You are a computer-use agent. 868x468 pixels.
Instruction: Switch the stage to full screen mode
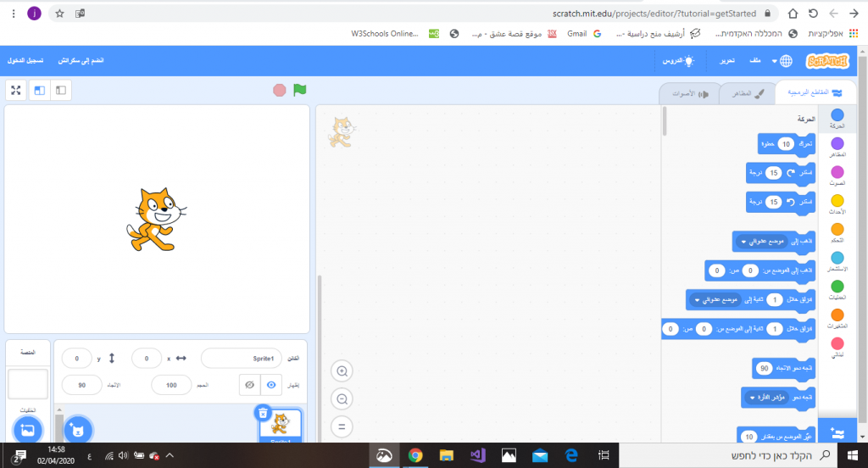16,90
